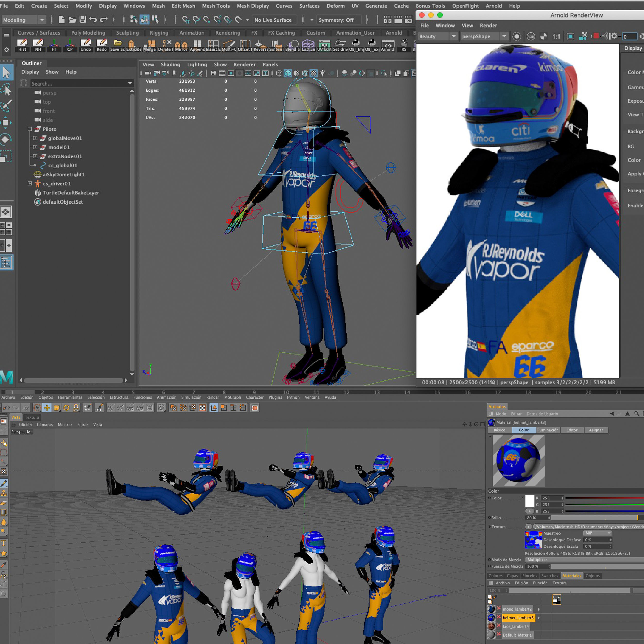Toggle paint enable X for face_lambert4
Screen dimensions: 644x644
(499, 626)
